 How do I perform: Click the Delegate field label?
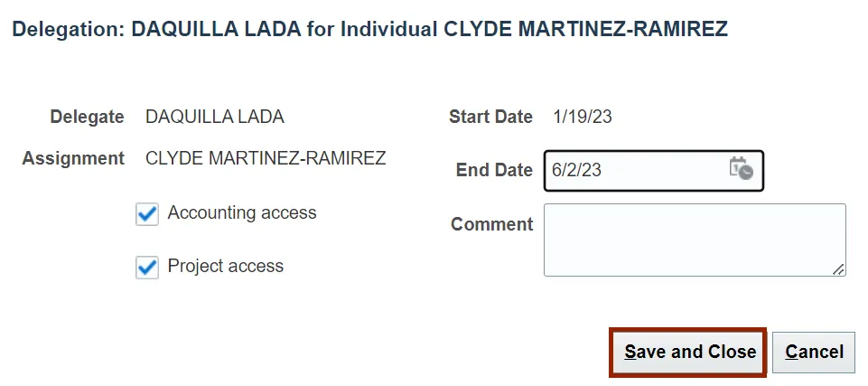click(87, 117)
